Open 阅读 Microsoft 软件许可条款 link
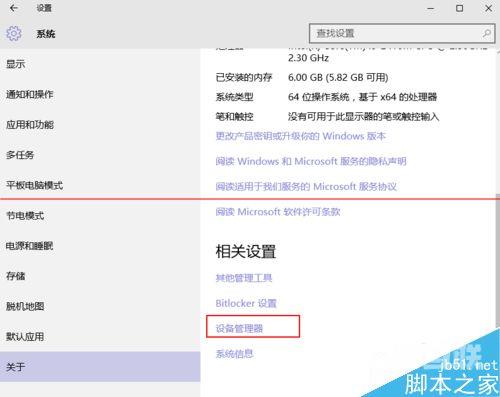500x397 pixels. point(278,212)
